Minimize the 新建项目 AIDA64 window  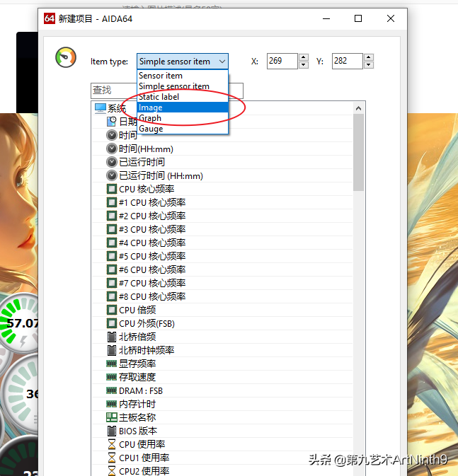tap(326, 18)
